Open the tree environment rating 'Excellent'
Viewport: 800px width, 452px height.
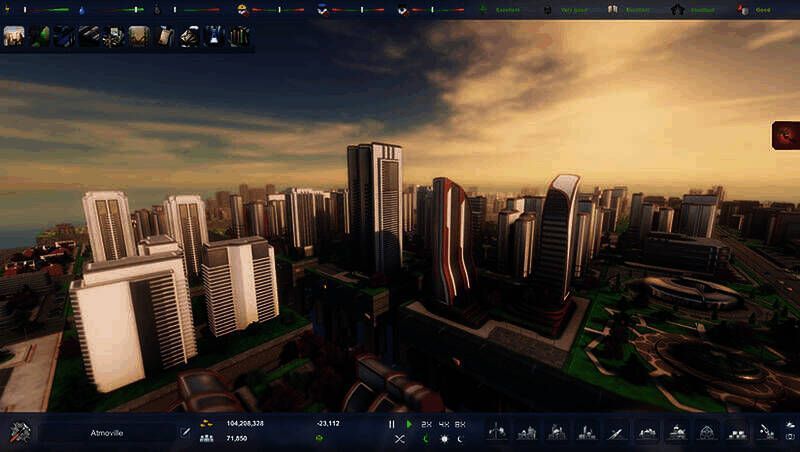coord(487,9)
